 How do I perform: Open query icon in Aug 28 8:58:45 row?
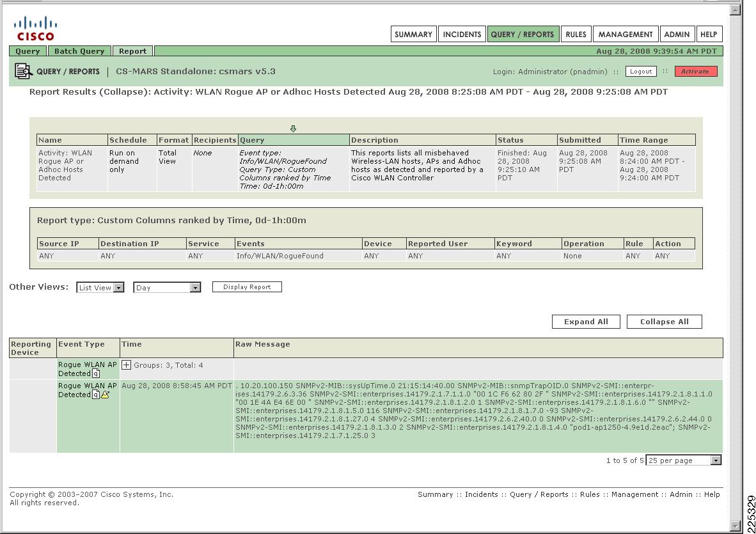96,395
